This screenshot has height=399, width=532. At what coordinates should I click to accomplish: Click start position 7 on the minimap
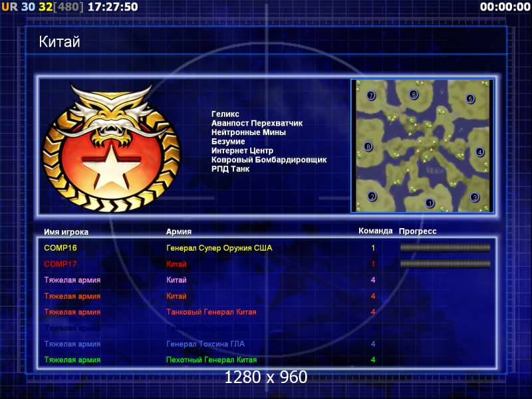point(371,95)
